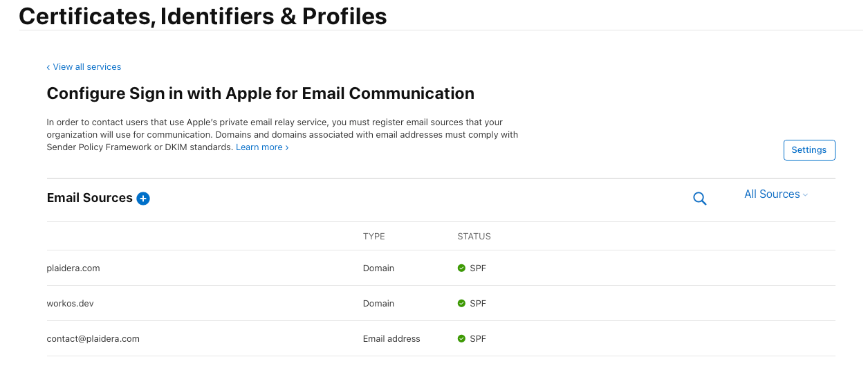This screenshot has width=868, height=366.
Task: Click the Settings button
Action: point(809,150)
